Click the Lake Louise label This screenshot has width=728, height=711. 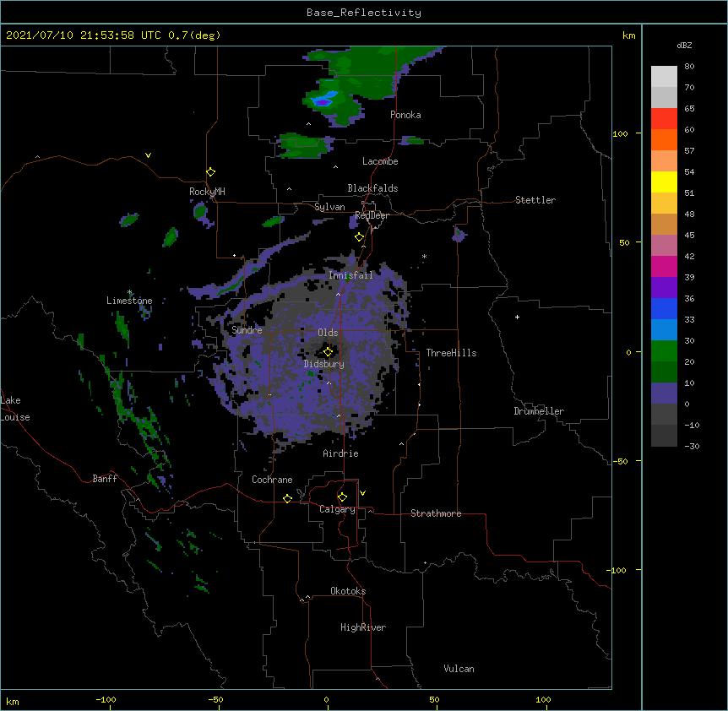[x=15, y=409]
